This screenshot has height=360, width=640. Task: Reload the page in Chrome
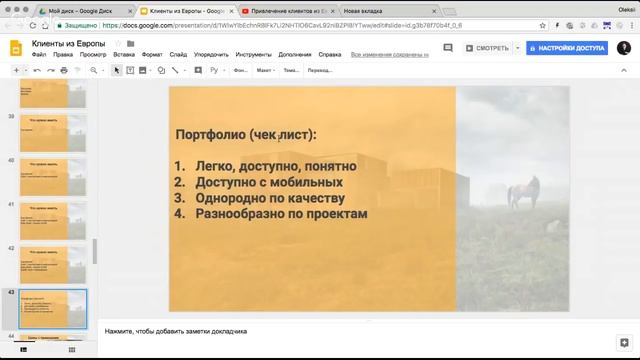click(x=33, y=25)
